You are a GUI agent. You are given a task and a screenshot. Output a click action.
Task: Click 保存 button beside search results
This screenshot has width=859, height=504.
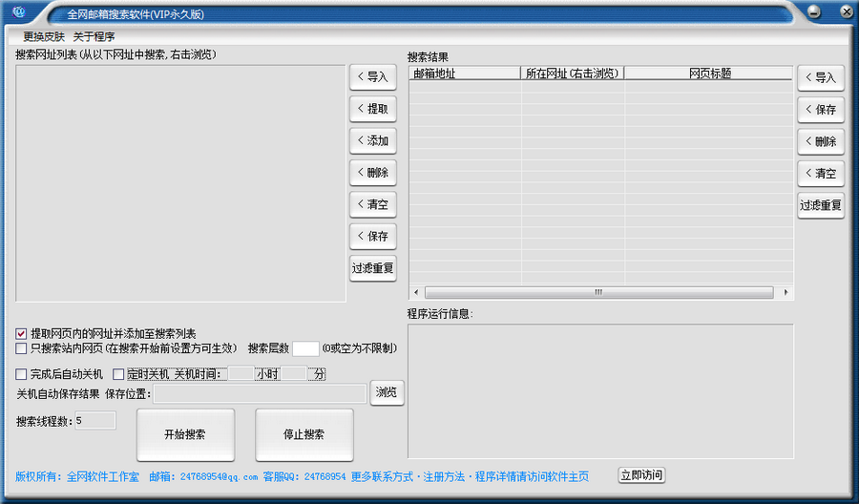coord(821,110)
